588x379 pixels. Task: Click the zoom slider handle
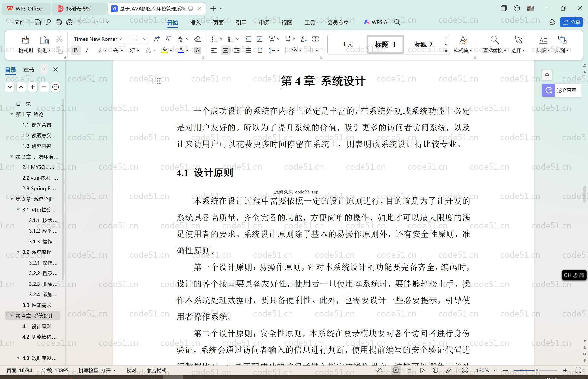536,370
